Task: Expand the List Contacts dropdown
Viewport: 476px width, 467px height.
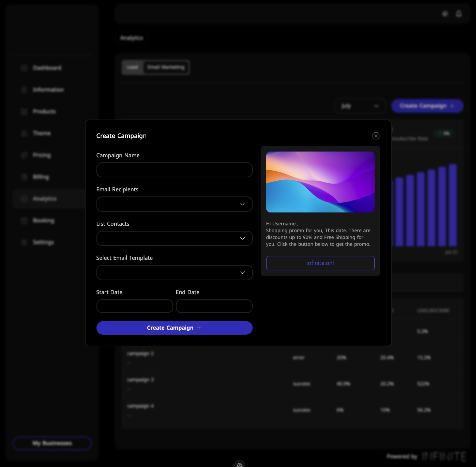Action: coord(174,238)
